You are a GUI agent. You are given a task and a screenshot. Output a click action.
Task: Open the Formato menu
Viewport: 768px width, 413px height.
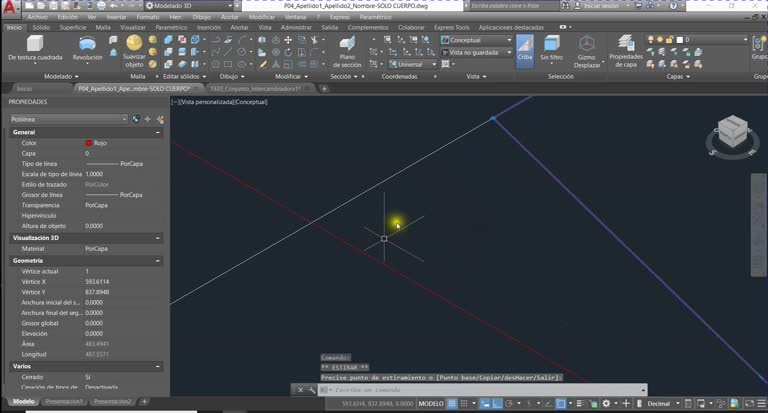pyautogui.click(x=147, y=17)
